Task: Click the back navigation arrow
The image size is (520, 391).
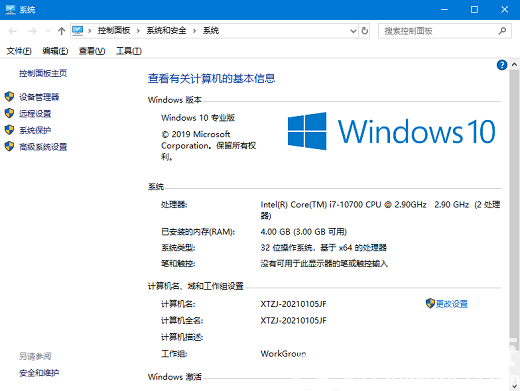Action: (x=13, y=31)
